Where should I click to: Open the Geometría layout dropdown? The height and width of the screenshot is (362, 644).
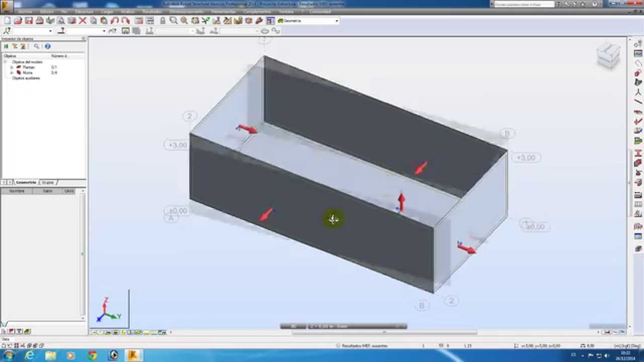(337, 21)
